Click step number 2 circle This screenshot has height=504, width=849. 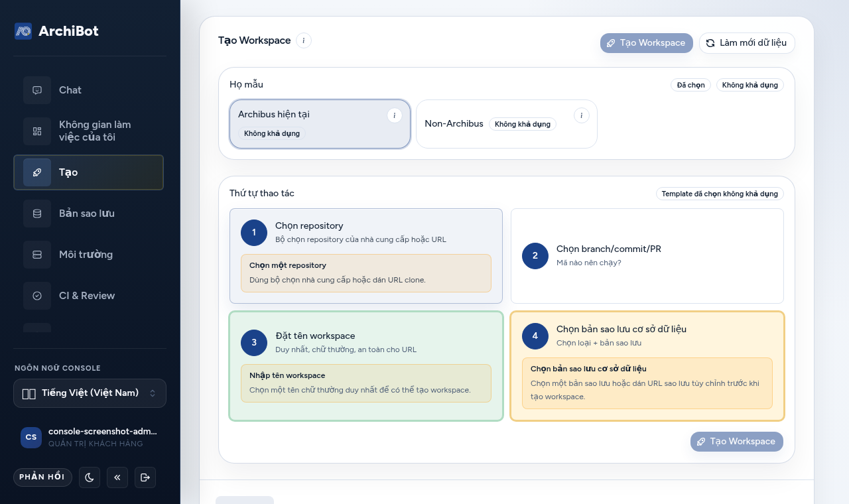535,256
